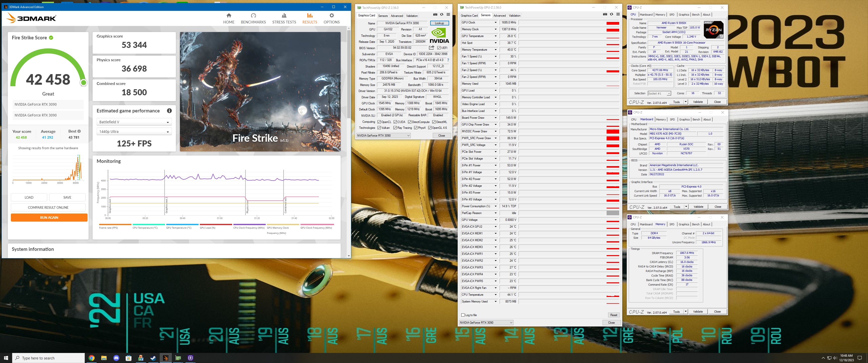This screenshot has width=868, height=363.
Task: Click the Lookup button in GPU-Z
Action: [439, 23]
